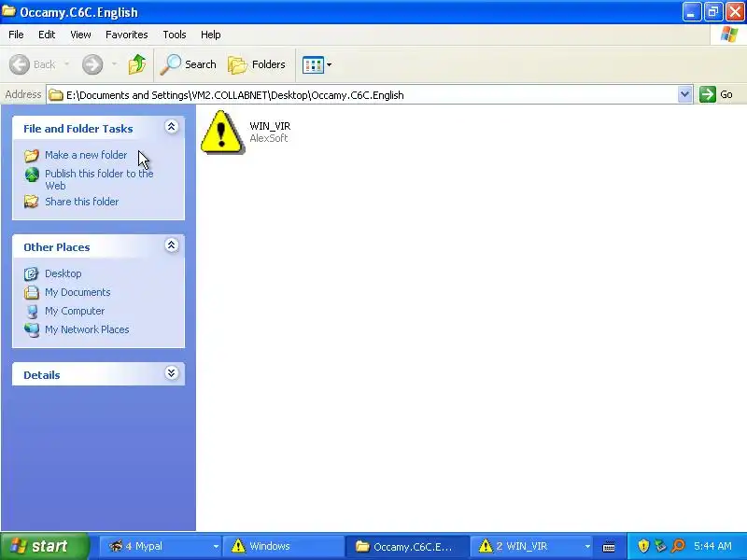Click the Desktop icon in Other Places
This screenshot has height=560, width=747.
click(32, 273)
